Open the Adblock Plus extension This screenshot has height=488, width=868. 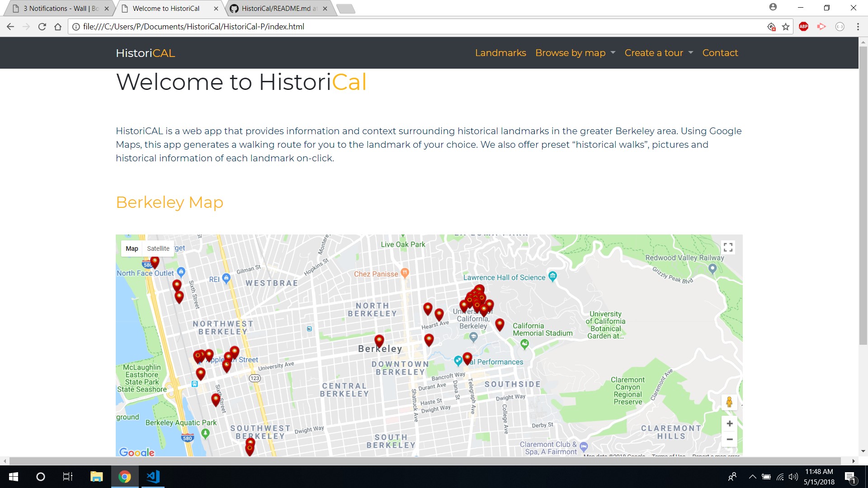804,26
